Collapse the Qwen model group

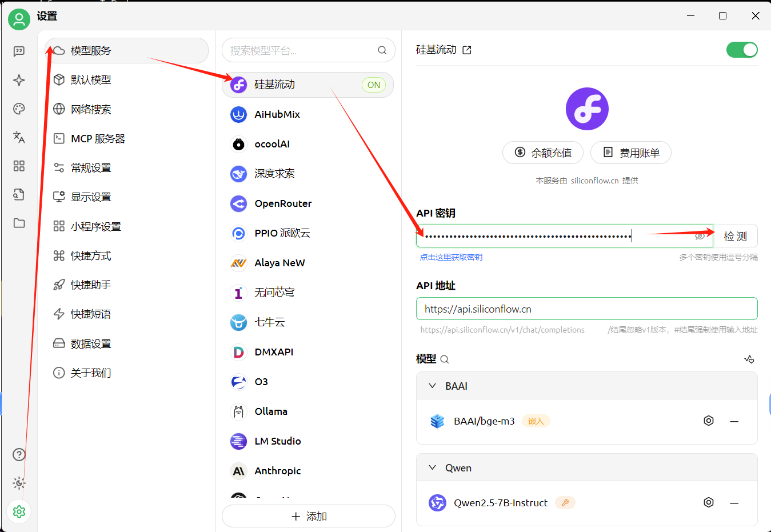(432, 467)
